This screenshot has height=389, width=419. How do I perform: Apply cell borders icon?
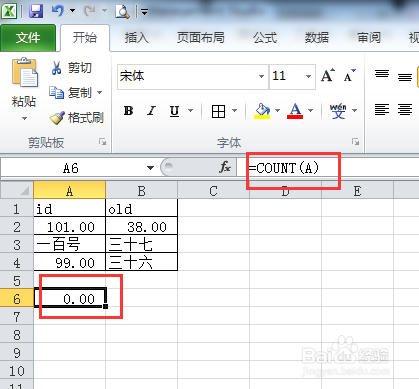coord(218,111)
